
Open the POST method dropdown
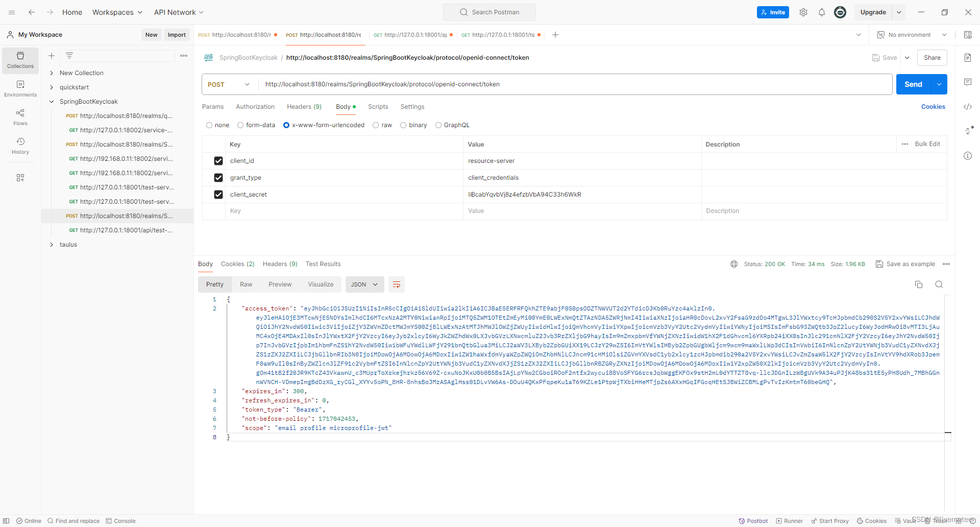(228, 84)
